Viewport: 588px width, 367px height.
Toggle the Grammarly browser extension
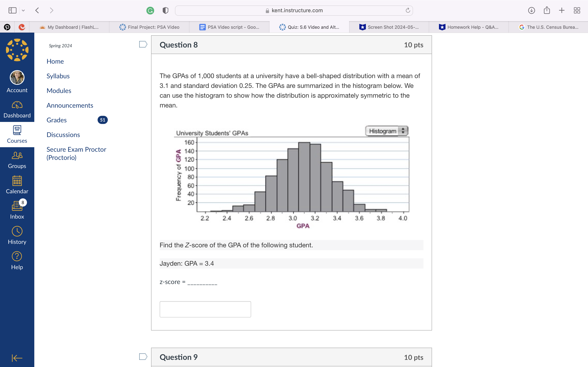pyautogui.click(x=150, y=10)
